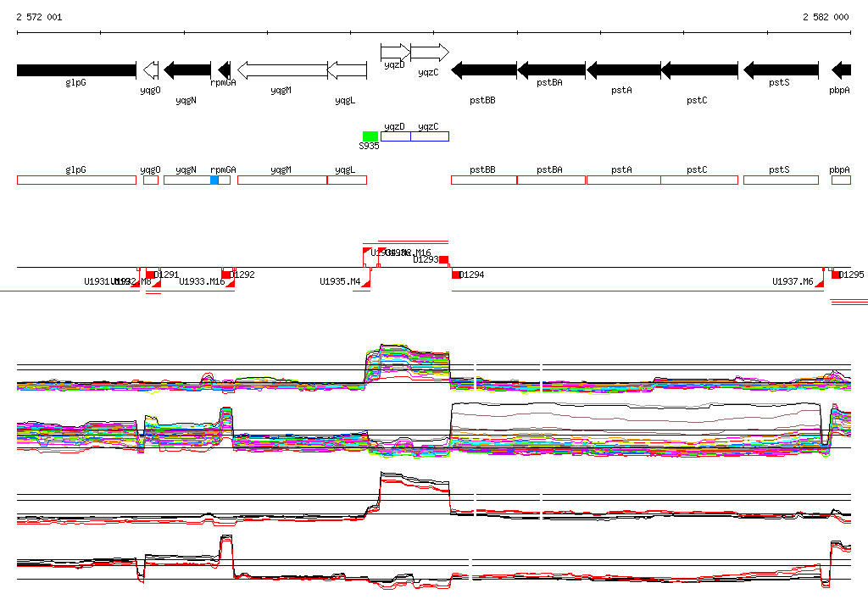Click the black pstC gene arrow
Viewport: 868px width, 605px height.
[699, 70]
